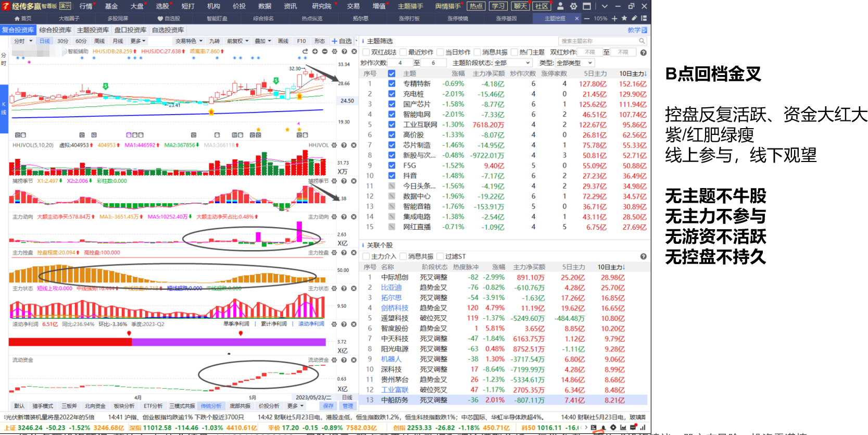Open the 比亚迪 stock link
The image size is (868, 435).
391,288
